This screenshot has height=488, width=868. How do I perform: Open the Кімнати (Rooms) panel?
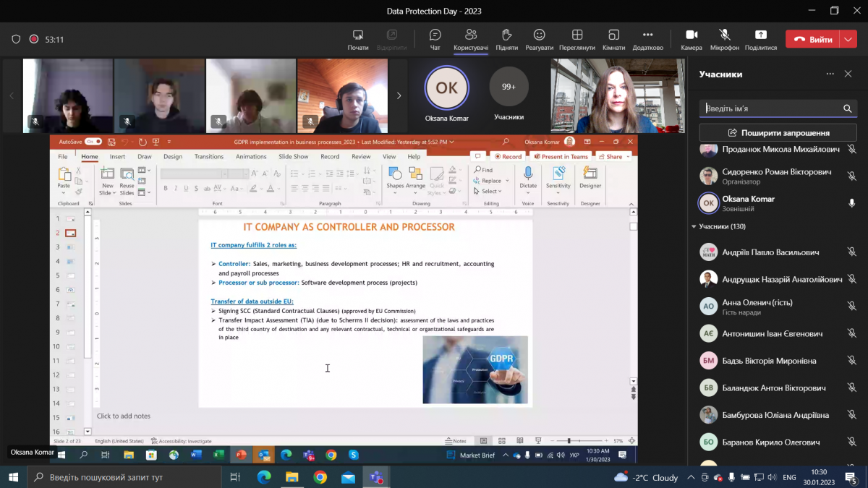point(613,39)
